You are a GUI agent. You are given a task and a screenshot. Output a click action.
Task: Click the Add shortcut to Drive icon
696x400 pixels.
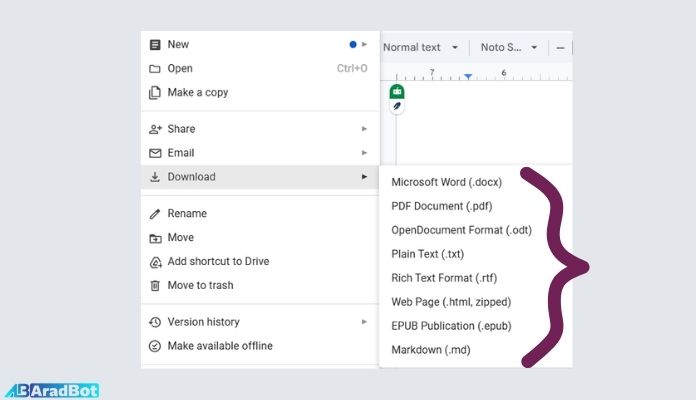(x=155, y=262)
